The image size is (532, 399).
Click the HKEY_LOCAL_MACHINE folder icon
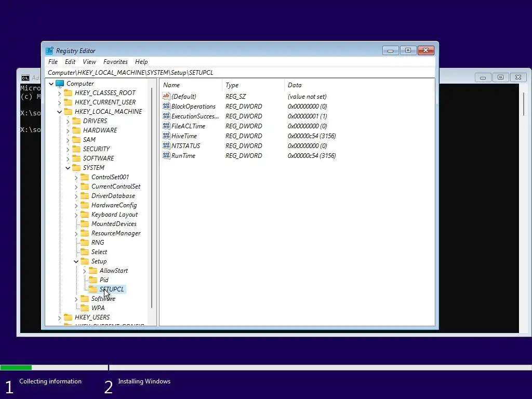[68, 112]
